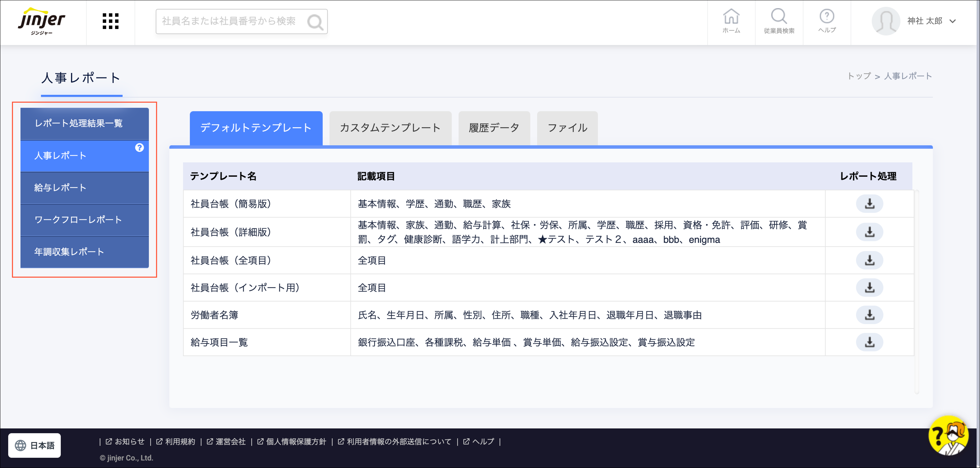Select the 社員台帳（詳細版） template name
980x468 pixels.
point(231,232)
